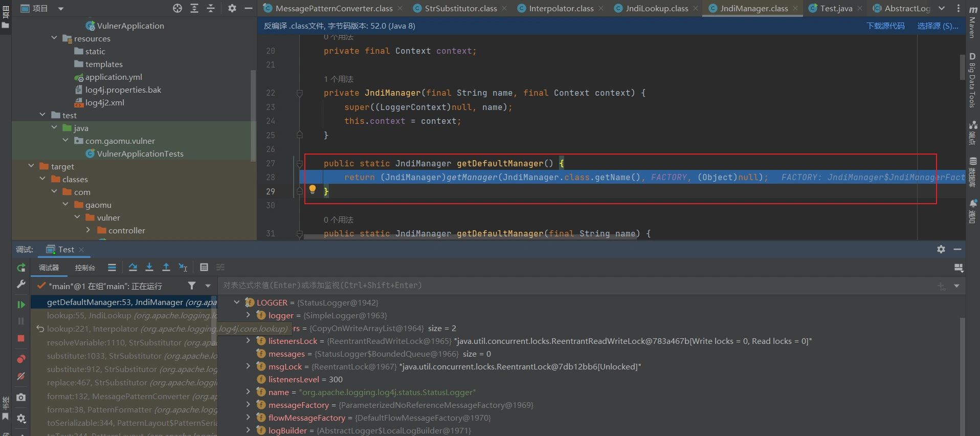The width and height of the screenshot is (980, 436).
Task: Expand the controller folder node
Action: (x=88, y=230)
